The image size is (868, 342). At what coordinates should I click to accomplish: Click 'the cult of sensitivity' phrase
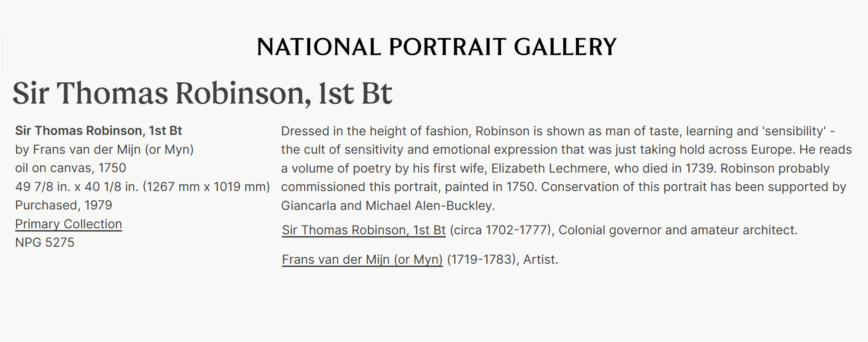click(x=342, y=150)
